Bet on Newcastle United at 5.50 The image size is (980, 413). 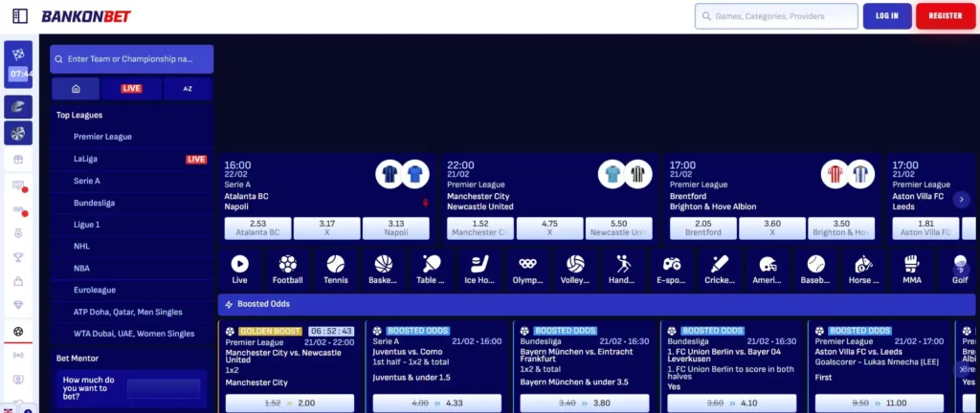(x=619, y=228)
